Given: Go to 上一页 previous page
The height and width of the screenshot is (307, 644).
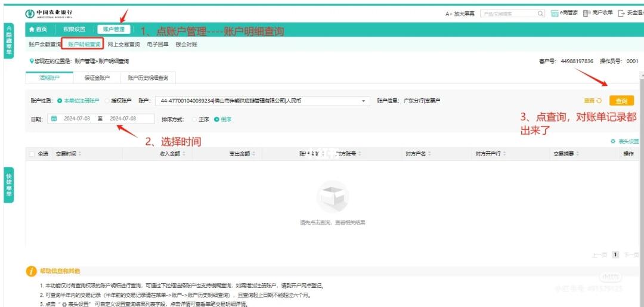Looking at the screenshot, I should point(599,255).
